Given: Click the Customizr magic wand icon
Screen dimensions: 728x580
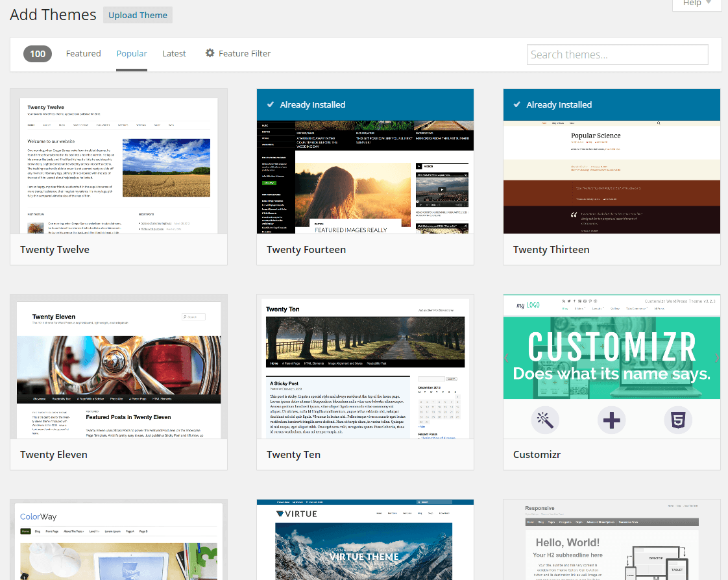Looking at the screenshot, I should 545,420.
